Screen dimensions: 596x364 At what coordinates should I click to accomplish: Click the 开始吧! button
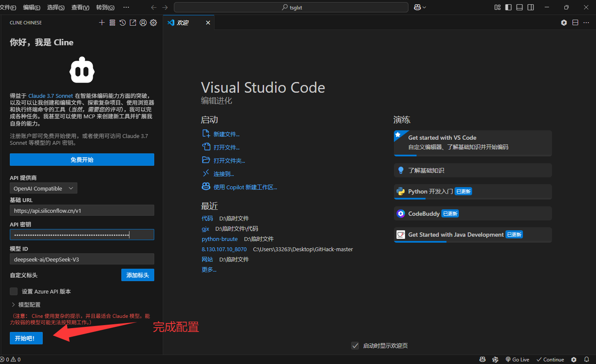coord(26,338)
